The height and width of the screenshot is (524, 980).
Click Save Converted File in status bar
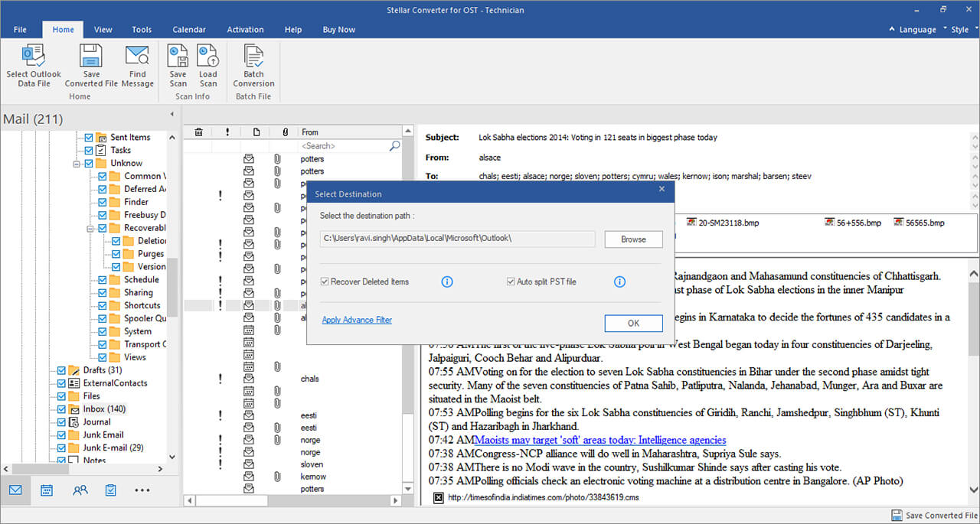[x=934, y=516]
